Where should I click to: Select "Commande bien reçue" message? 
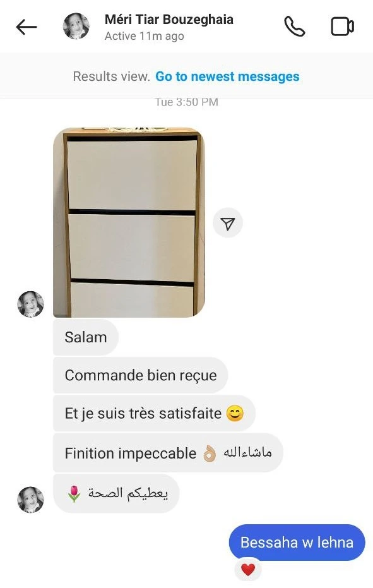pyautogui.click(x=141, y=375)
